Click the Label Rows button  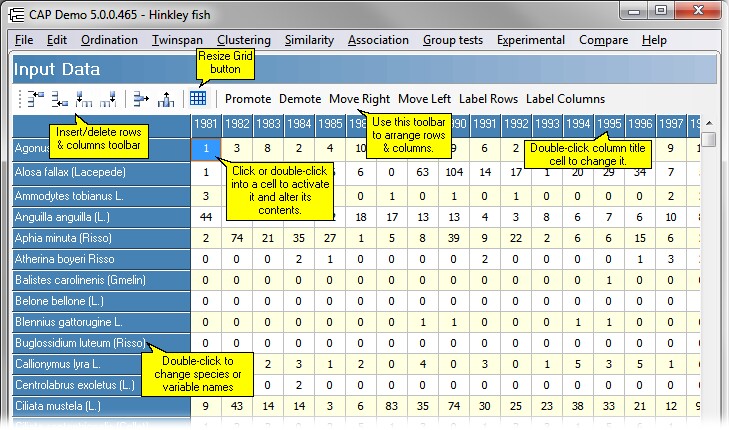point(488,99)
